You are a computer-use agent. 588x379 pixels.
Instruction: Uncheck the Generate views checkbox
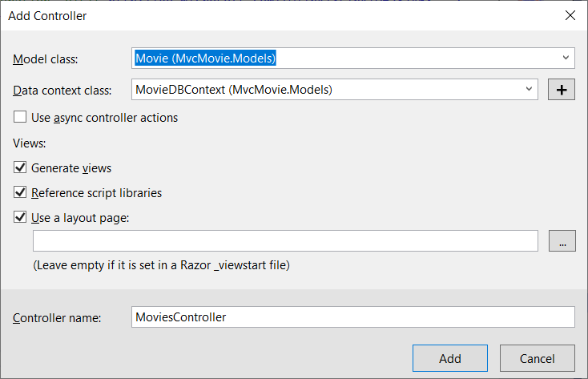tap(20, 168)
